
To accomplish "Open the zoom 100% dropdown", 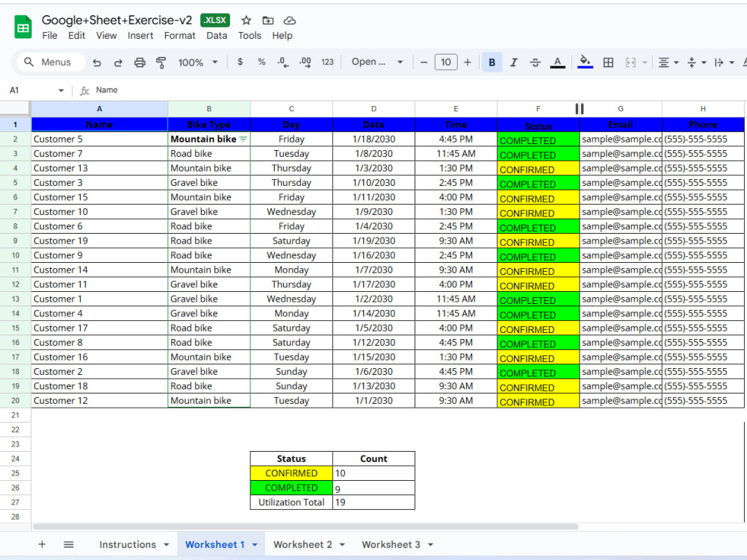I will (x=198, y=63).
